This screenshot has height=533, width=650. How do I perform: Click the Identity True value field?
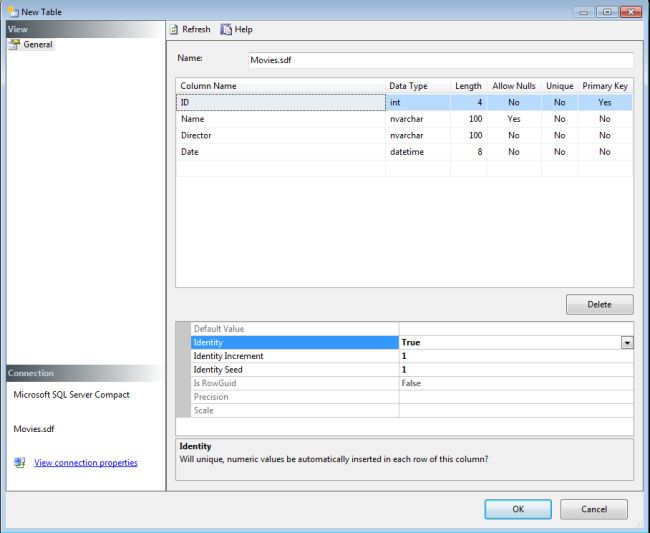(510, 342)
